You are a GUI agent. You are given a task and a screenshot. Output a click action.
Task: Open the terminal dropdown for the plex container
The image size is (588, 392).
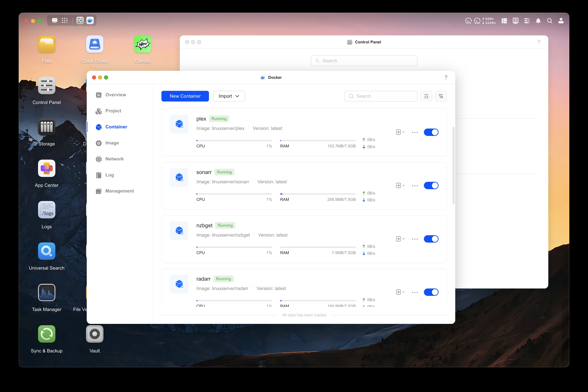click(x=400, y=132)
